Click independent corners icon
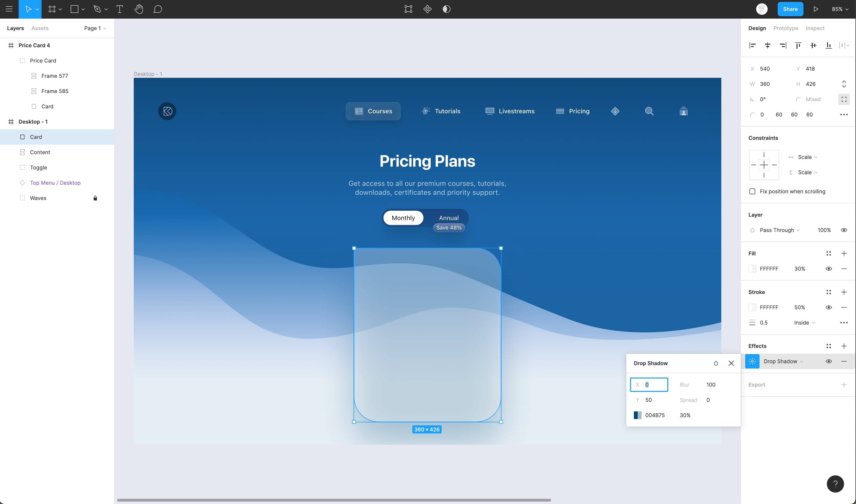Viewport: 856px width, 504px height. [844, 99]
